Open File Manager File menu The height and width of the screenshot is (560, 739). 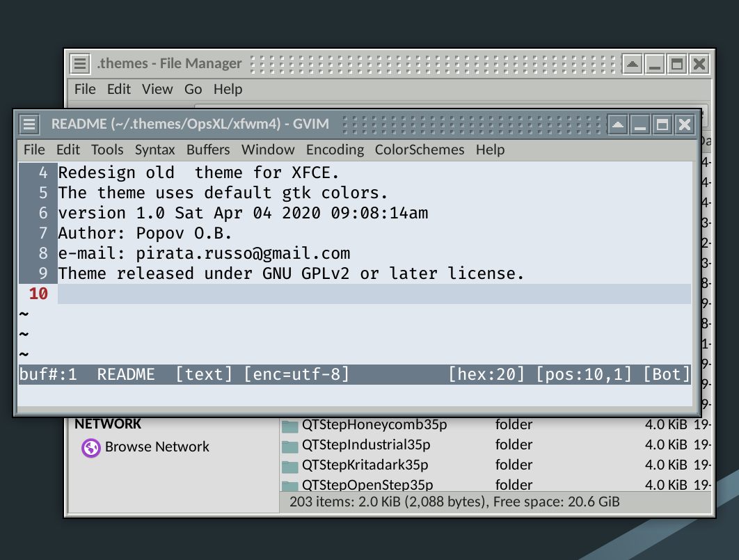pos(85,89)
